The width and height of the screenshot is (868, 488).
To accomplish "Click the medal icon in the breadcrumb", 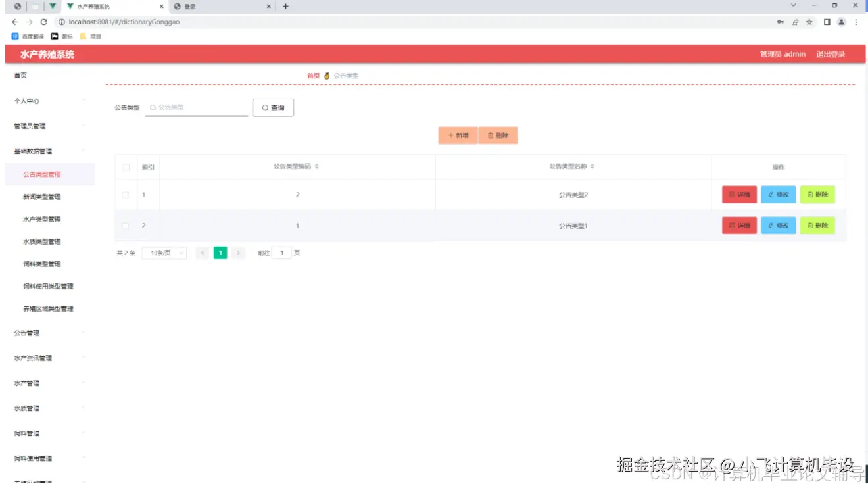I will point(327,76).
